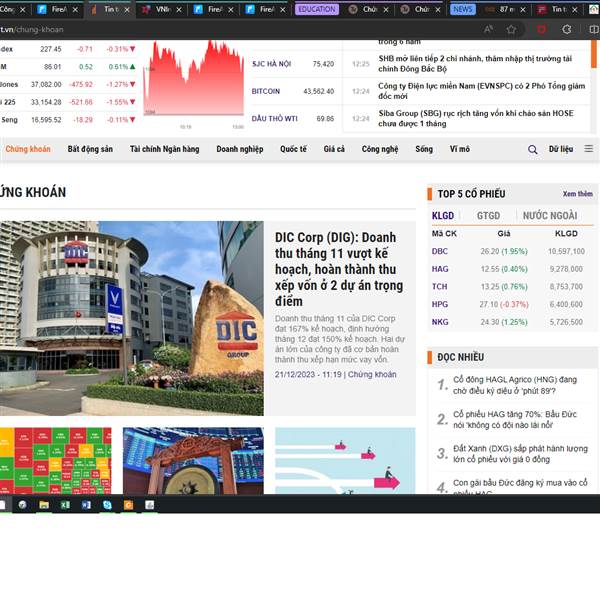Open the HPG stock ticker link

(440, 304)
